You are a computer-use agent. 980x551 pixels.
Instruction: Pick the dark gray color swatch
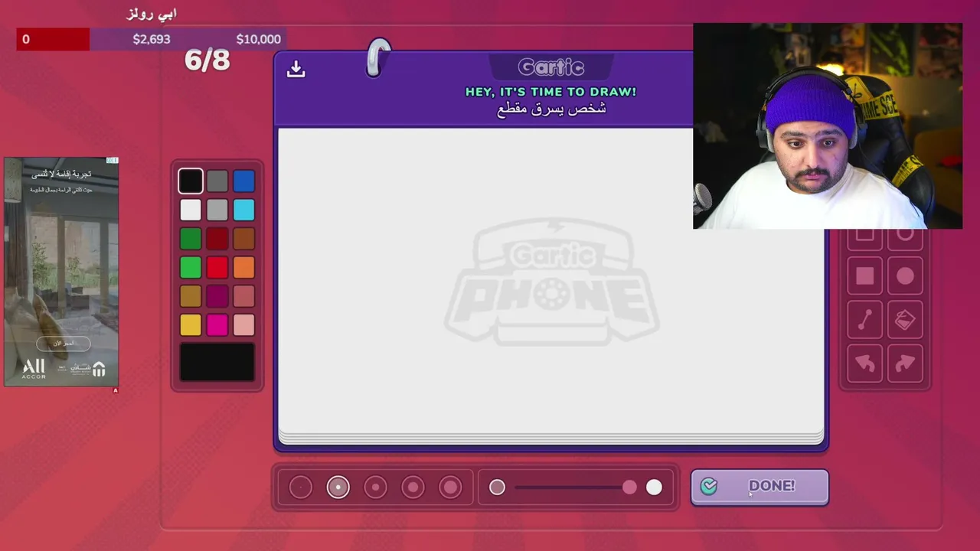[x=217, y=181]
